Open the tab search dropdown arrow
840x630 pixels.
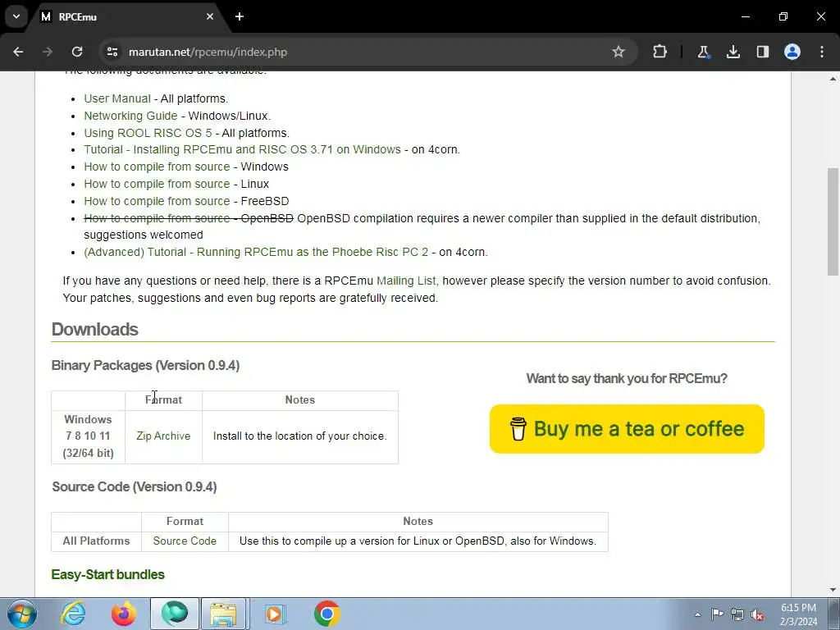tap(16, 16)
